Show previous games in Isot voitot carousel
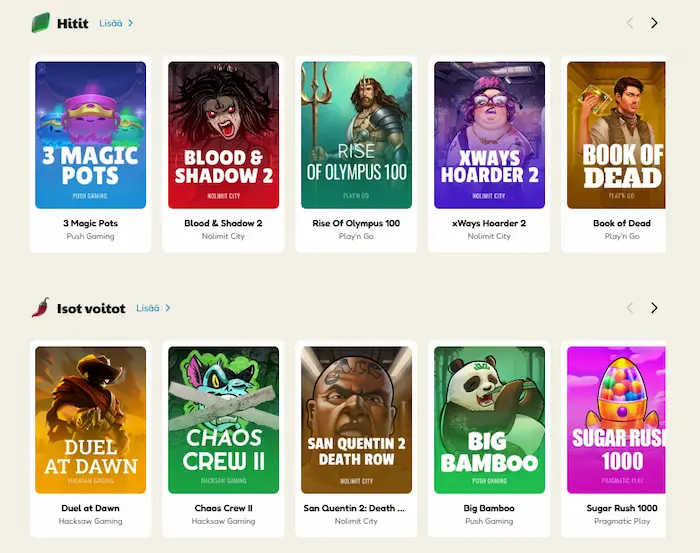Viewport: 700px width, 553px height. 630,308
